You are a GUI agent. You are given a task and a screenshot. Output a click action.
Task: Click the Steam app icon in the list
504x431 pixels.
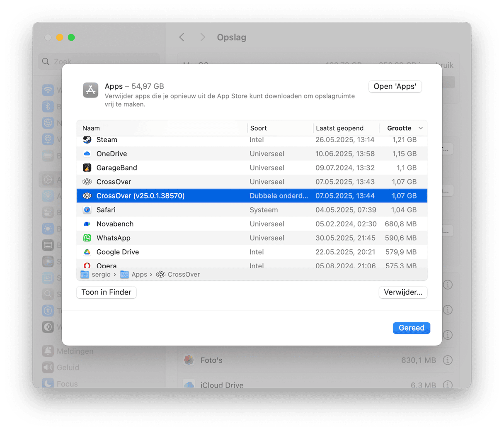pyautogui.click(x=87, y=140)
